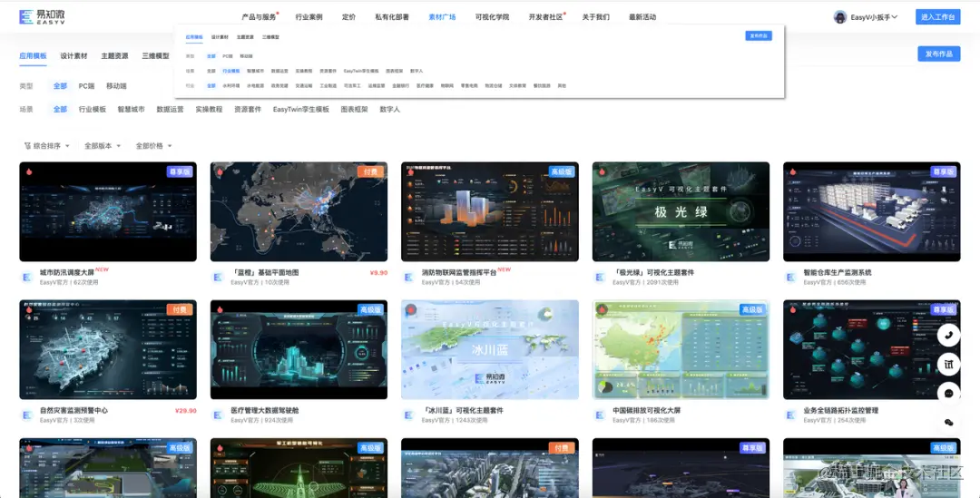
Task: Click the author icon beside 消防物联网监管指挥平台
Action: point(409,277)
